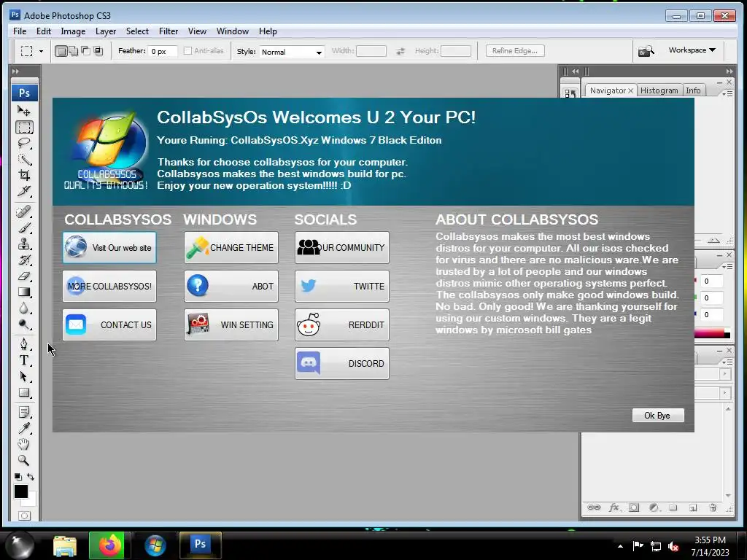The height and width of the screenshot is (560, 747).
Task: Select the Path Selection tool
Action: click(x=24, y=376)
